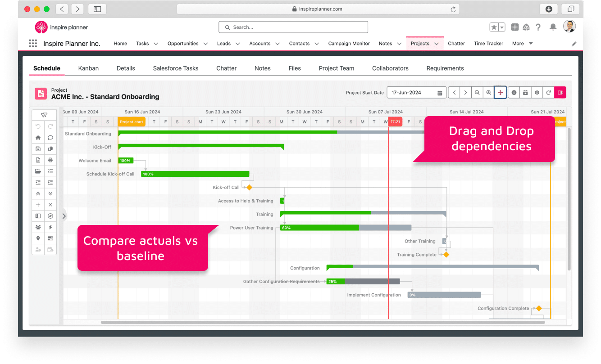Click the filter icon in the Gantt toolbar
601x364 pixels.
[44, 115]
